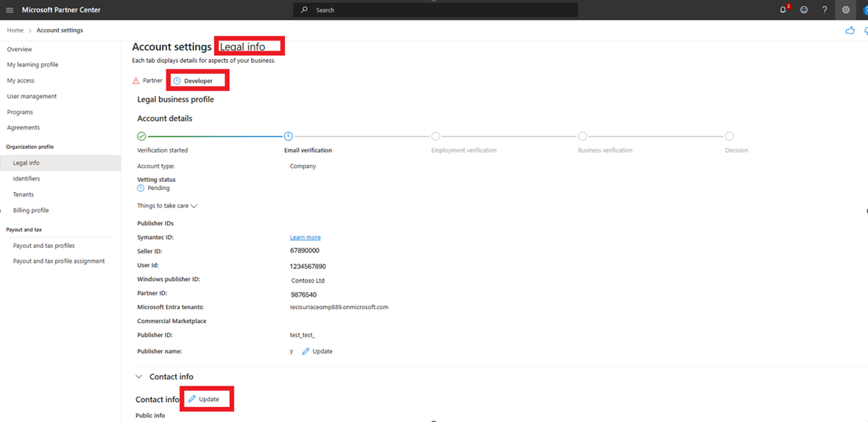Open the settings gear icon
The height and width of the screenshot is (422, 868).
tap(846, 10)
